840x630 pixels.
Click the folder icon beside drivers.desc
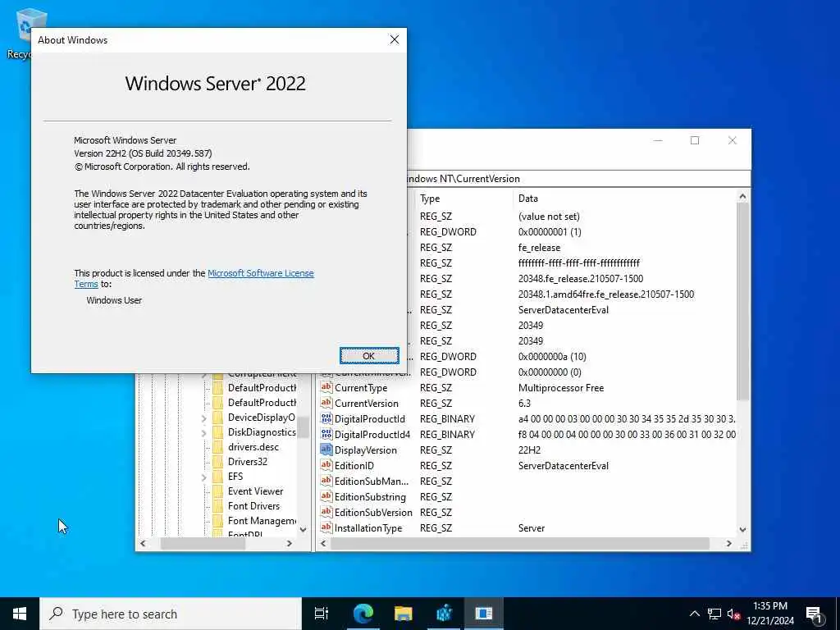pos(218,447)
